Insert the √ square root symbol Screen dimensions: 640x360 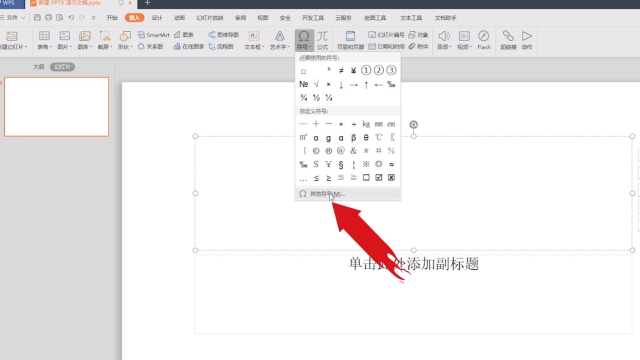pos(316,84)
